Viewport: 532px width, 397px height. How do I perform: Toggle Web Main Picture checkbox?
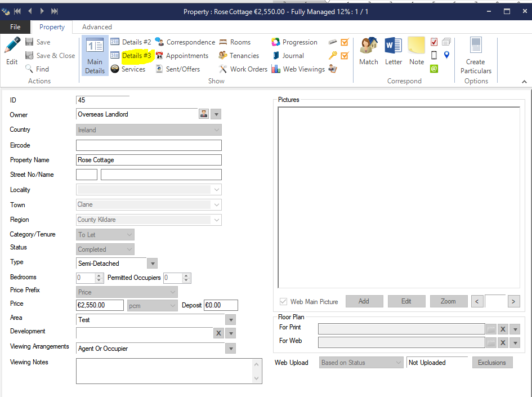pos(283,302)
